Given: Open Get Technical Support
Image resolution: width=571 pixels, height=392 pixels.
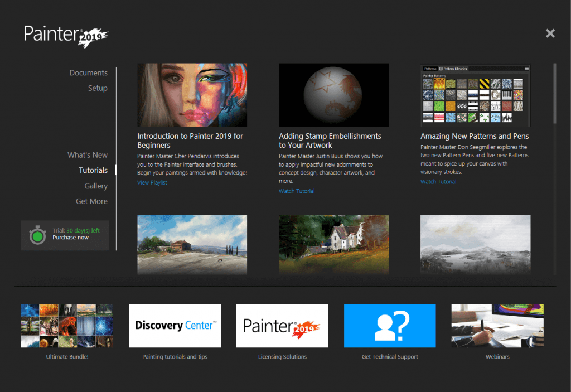Looking at the screenshot, I should (390, 326).
